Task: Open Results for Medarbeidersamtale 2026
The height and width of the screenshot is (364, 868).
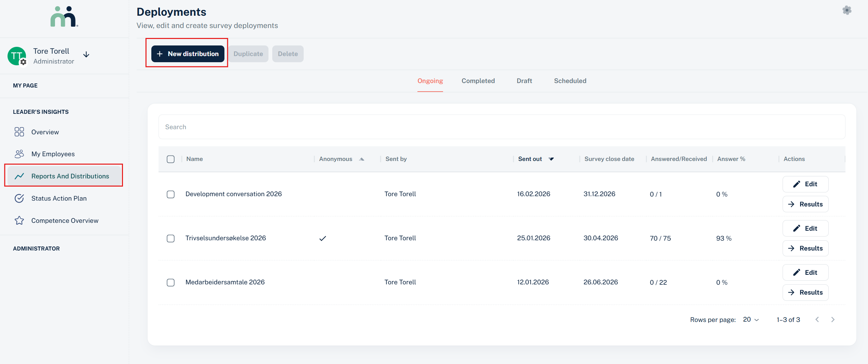Action: (x=805, y=292)
